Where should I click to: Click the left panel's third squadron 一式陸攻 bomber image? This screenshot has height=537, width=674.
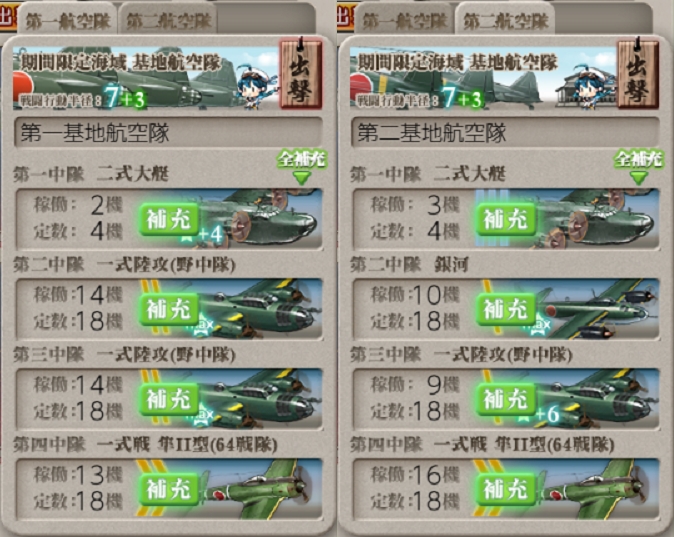pyautogui.click(x=260, y=399)
